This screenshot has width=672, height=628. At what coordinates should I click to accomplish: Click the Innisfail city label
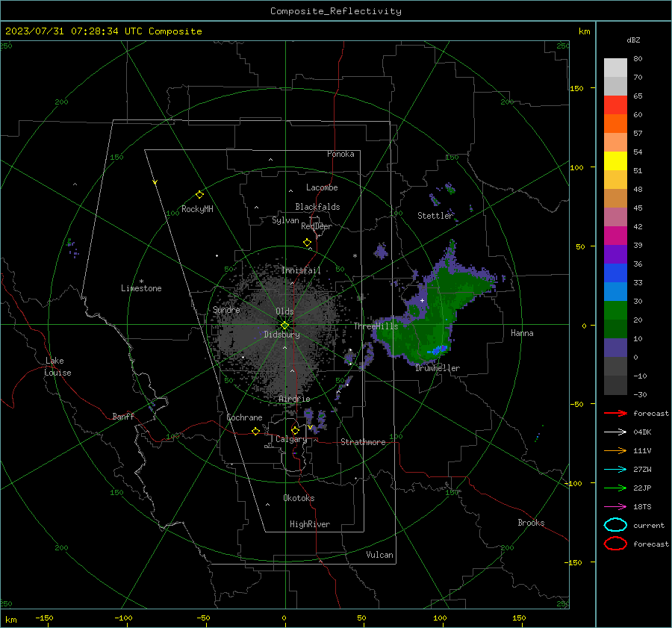(301, 270)
